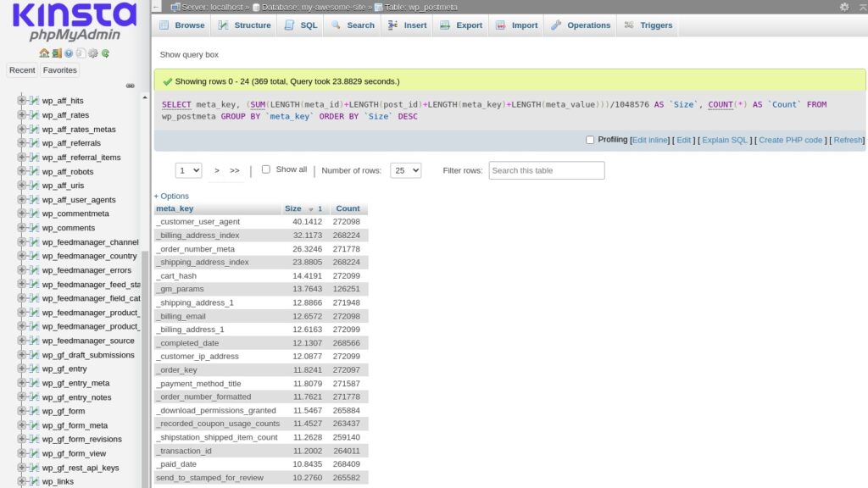Enable the Profiling checkbox
The image size is (868, 488).
click(590, 140)
